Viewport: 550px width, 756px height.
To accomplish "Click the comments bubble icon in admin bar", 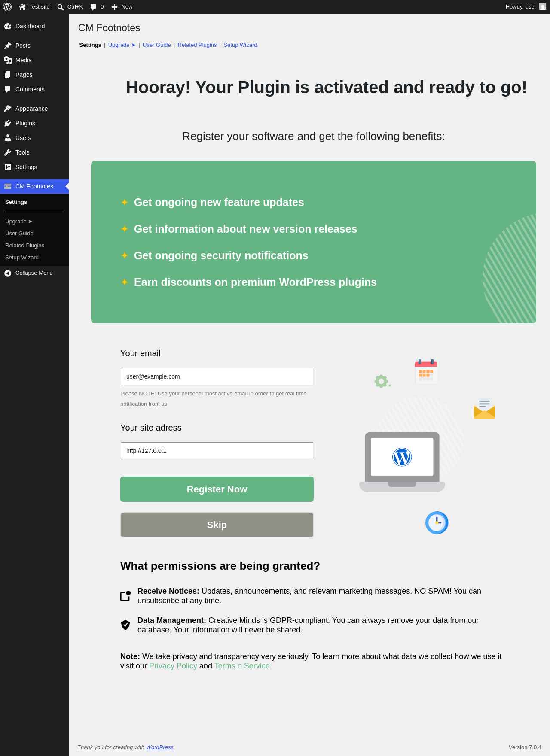I will 94,7.
